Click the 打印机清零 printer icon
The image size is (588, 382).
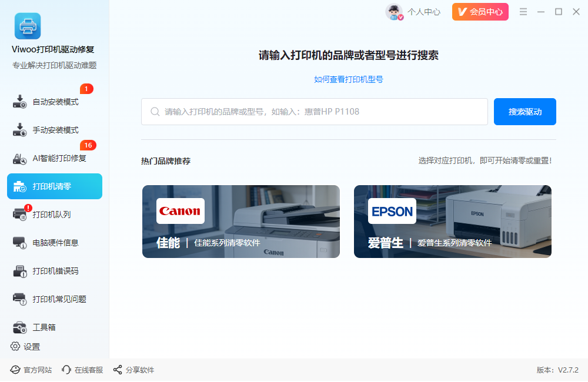click(x=19, y=186)
